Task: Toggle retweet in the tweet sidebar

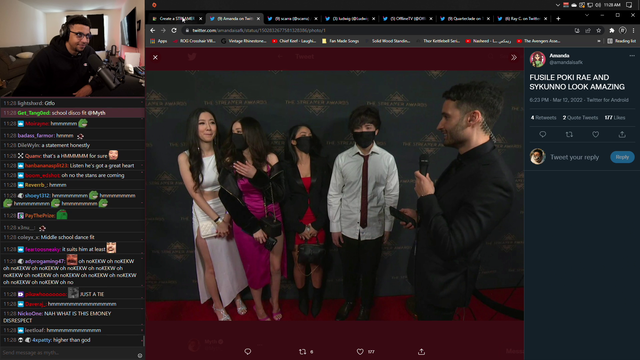Action: (x=569, y=134)
